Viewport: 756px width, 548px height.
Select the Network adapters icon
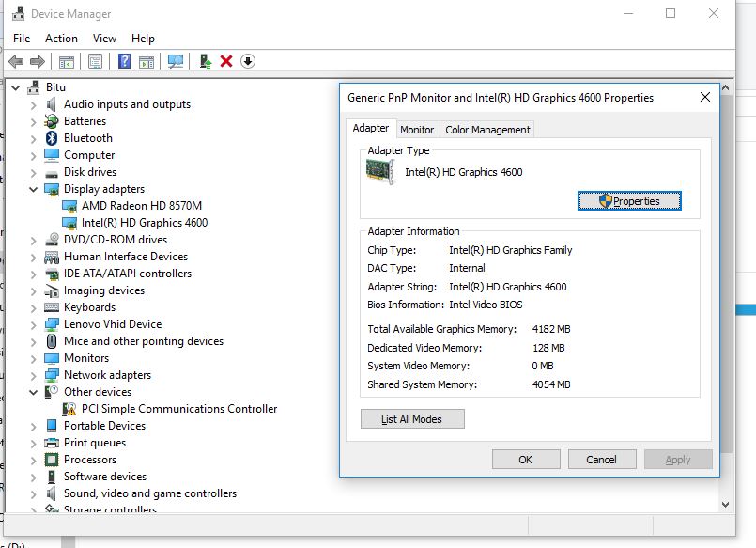pos(52,375)
